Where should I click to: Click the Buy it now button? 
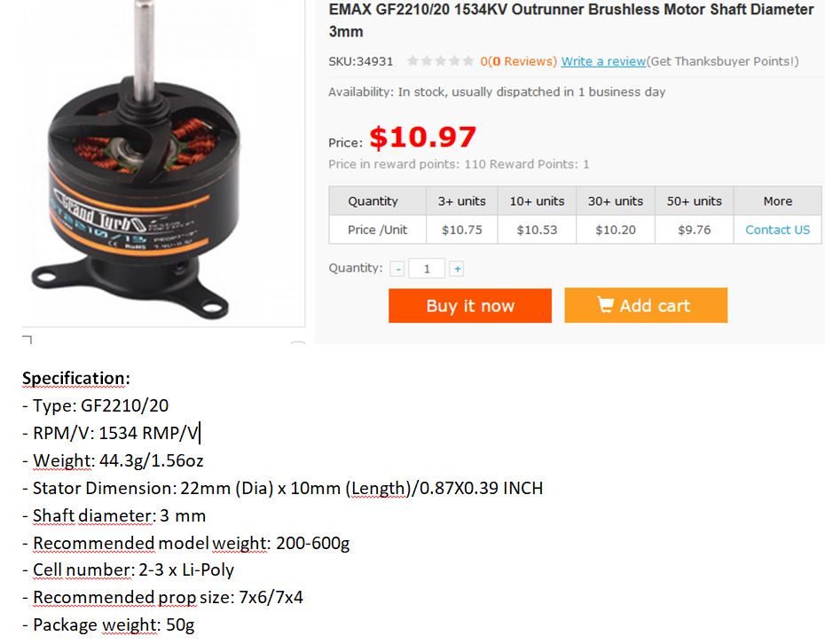pos(470,306)
